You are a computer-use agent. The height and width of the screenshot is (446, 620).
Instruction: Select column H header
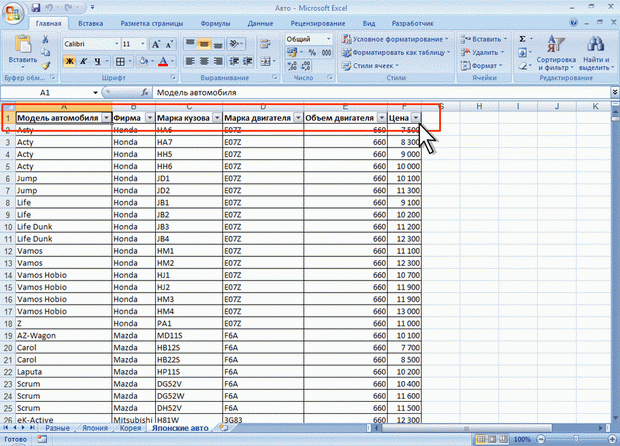(479, 106)
